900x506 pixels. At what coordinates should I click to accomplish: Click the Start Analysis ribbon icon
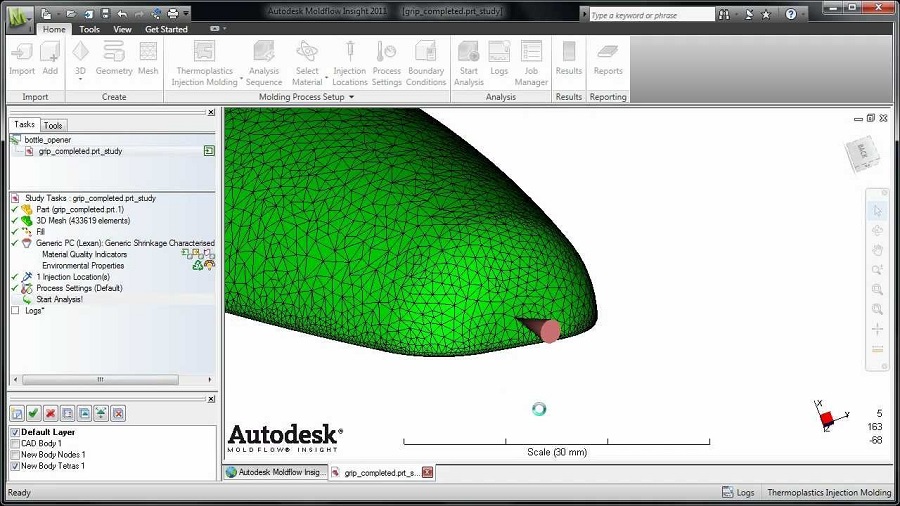coord(468,63)
